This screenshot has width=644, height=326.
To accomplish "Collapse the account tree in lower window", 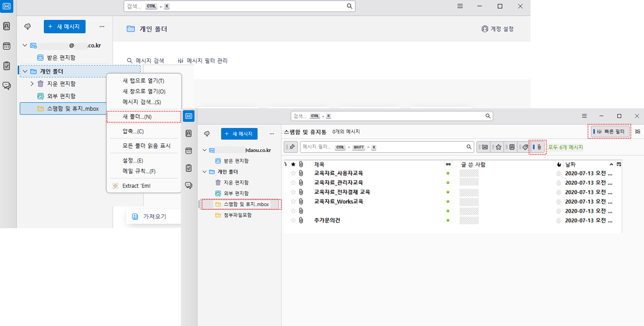I will click(x=204, y=150).
